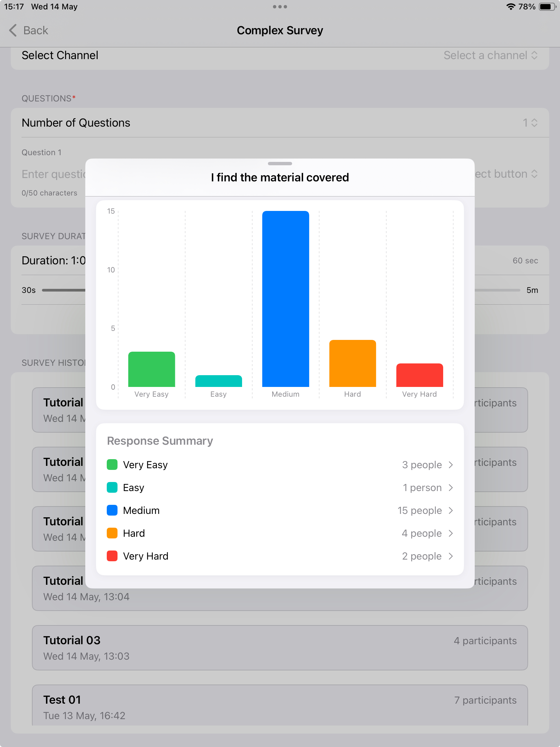Select the '4 people' response count
The height and width of the screenshot is (747, 560).
coord(422,534)
